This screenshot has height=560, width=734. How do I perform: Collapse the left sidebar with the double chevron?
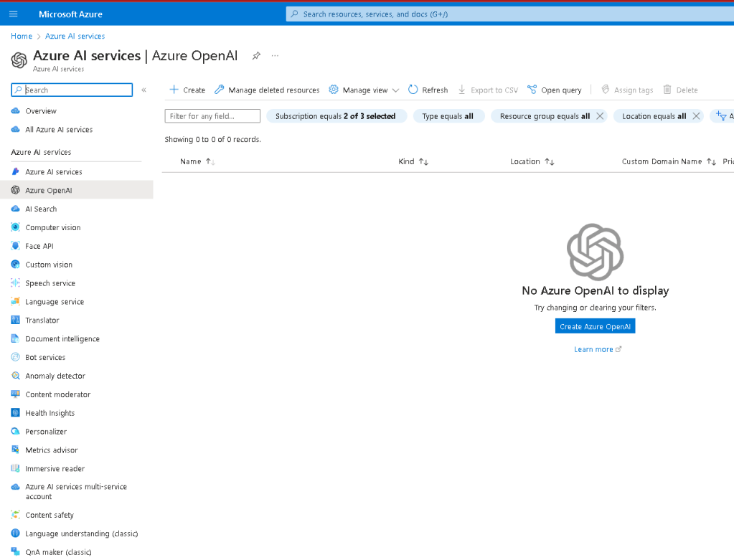point(144,90)
